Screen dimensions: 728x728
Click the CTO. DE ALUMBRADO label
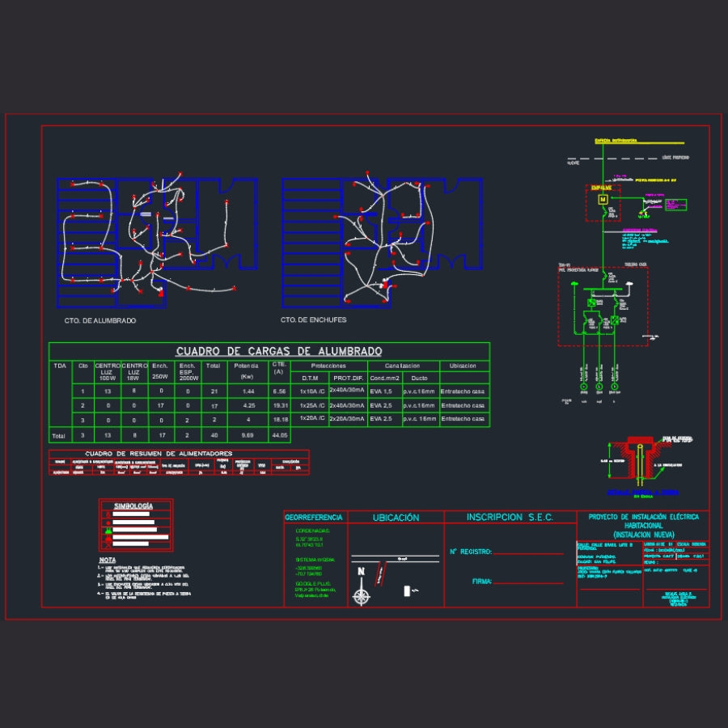tap(100, 321)
